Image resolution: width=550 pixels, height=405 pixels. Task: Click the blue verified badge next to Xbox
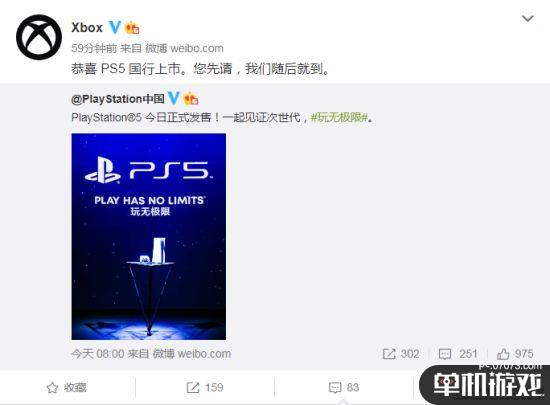115,27
